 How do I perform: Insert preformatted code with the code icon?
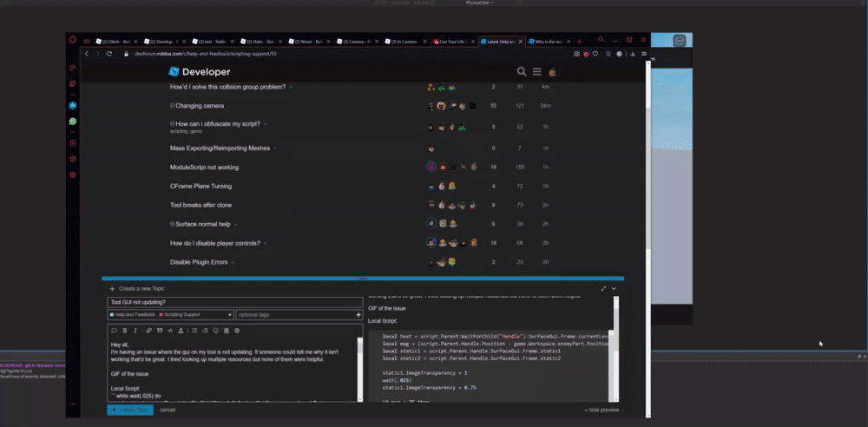[x=170, y=331]
